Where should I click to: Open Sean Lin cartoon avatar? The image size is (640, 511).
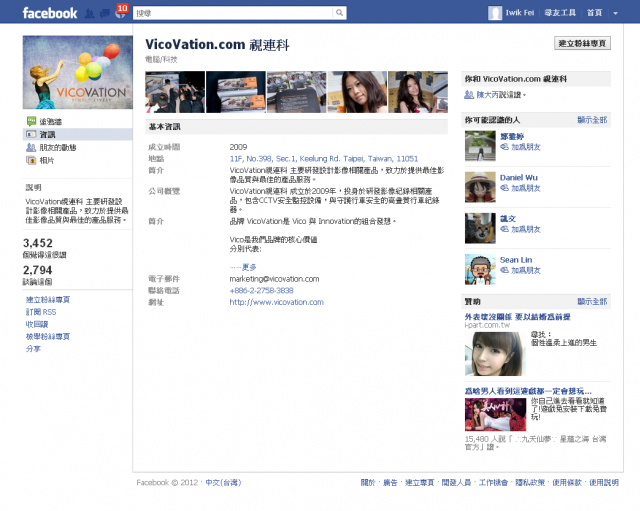click(x=480, y=270)
